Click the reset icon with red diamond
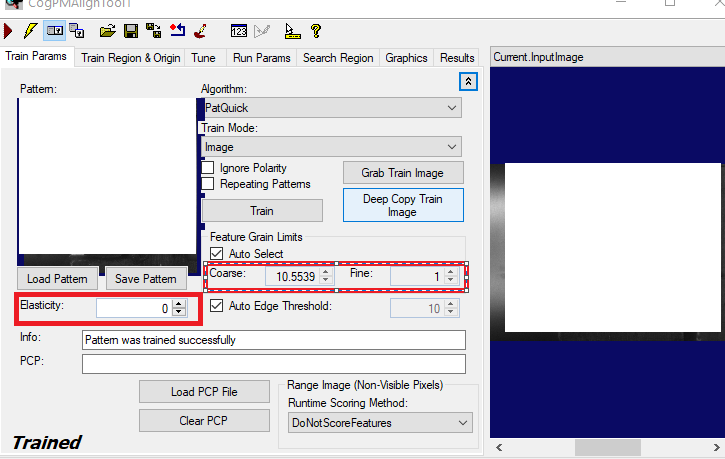725x459 pixels. 178,31
